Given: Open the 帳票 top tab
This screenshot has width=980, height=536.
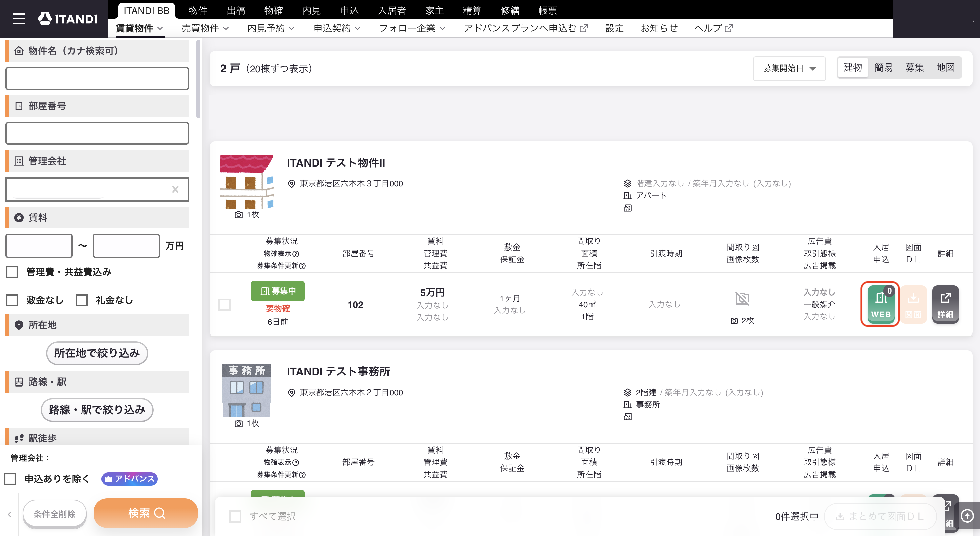Looking at the screenshot, I should (548, 10).
